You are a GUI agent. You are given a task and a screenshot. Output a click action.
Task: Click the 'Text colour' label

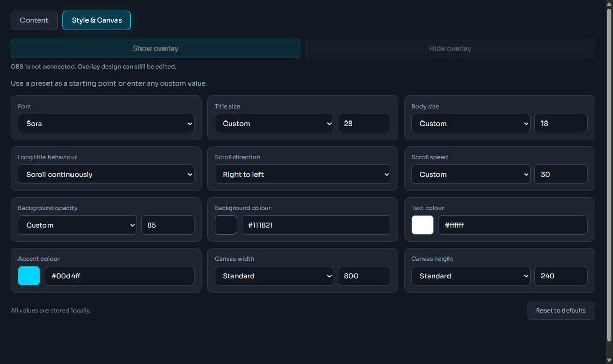tap(428, 208)
